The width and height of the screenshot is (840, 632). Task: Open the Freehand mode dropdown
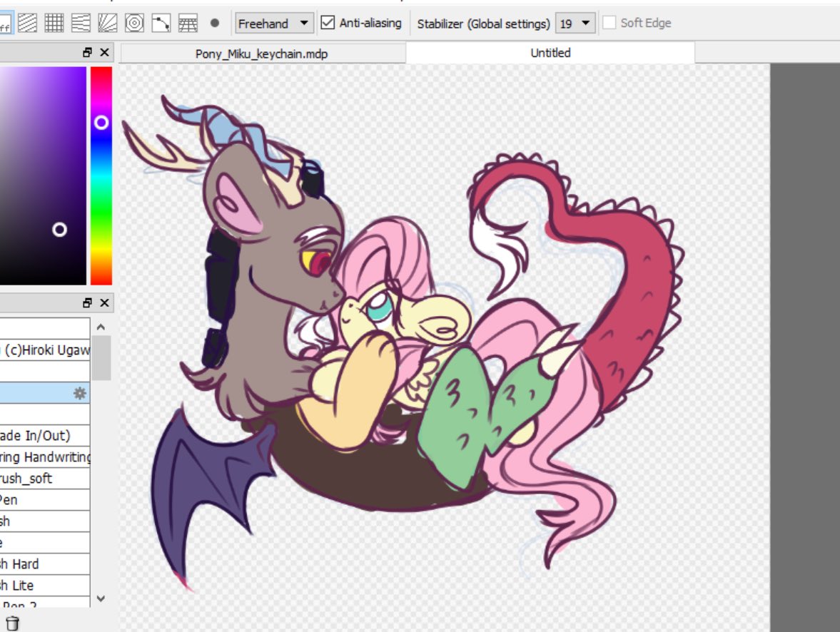point(274,23)
